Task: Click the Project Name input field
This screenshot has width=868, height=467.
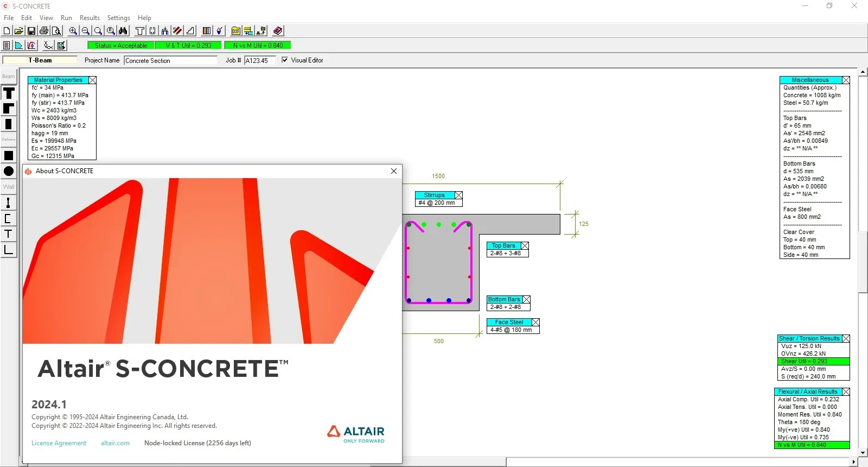Action: pos(170,60)
